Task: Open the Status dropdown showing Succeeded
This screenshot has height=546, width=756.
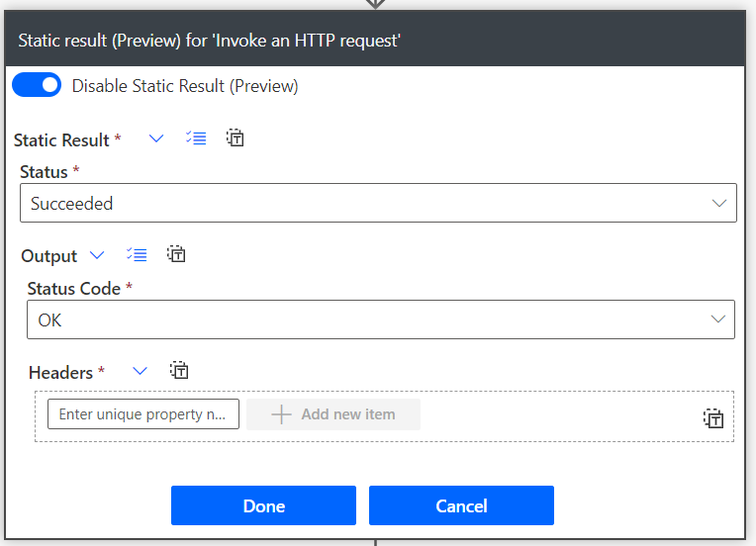Action: coord(378,204)
